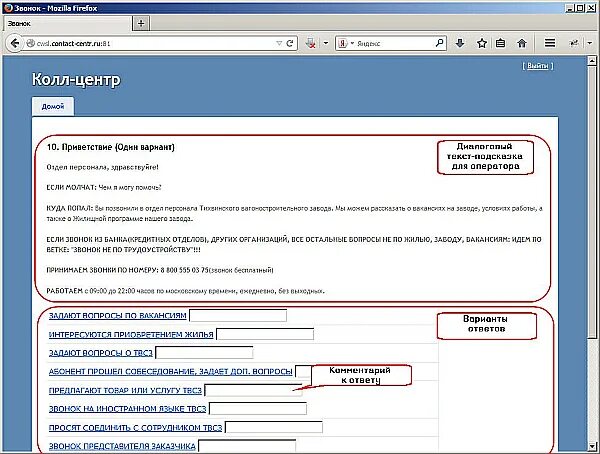
Task: Click the page scrollbar down arrow
Action: tap(592, 446)
